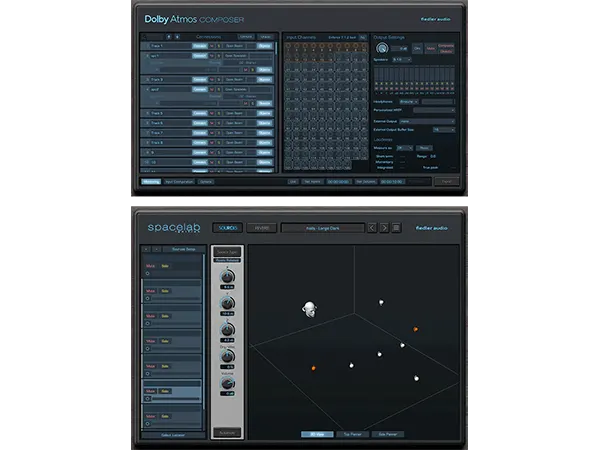This screenshot has width=600, height=450.
Task: Click the Reset button in Loudness section
Action: (x=424, y=148)
